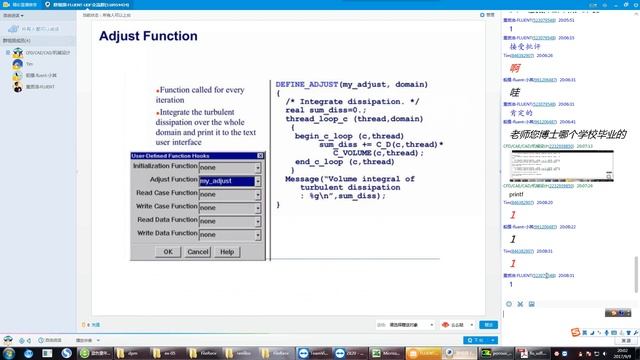This screenshot has width=640, height=360.
Task: Click the cloud icon in the left sidebar
Action: (x=13, y=29)
